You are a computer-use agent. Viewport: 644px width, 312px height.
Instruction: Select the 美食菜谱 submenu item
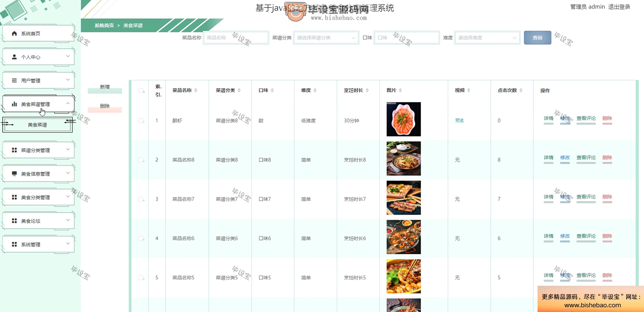point(37,125)
